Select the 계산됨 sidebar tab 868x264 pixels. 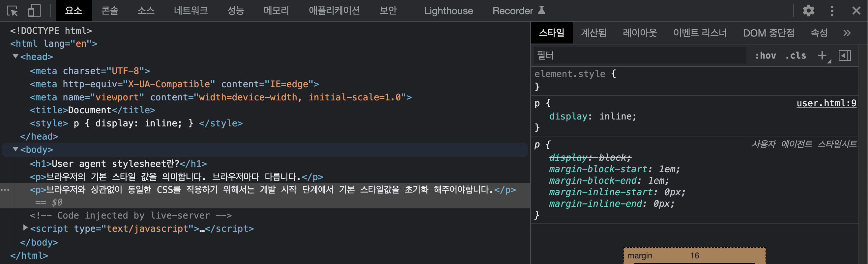pos(593,33)
